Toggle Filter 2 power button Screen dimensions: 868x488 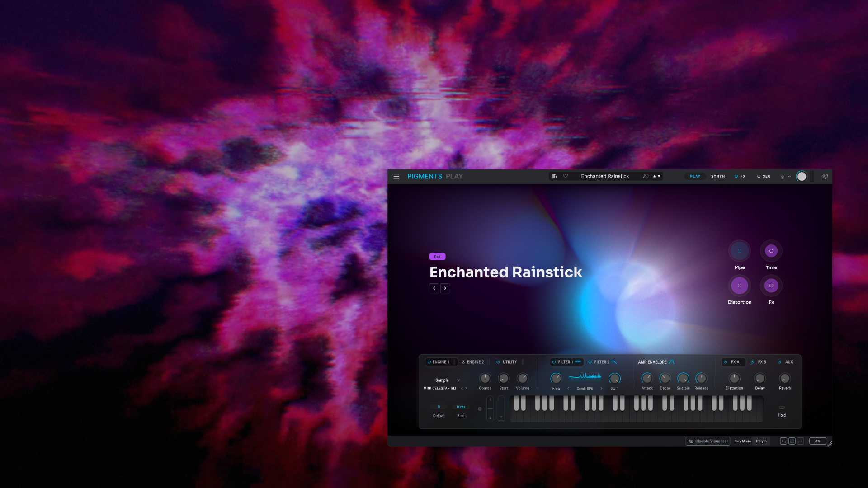point(590,362)
